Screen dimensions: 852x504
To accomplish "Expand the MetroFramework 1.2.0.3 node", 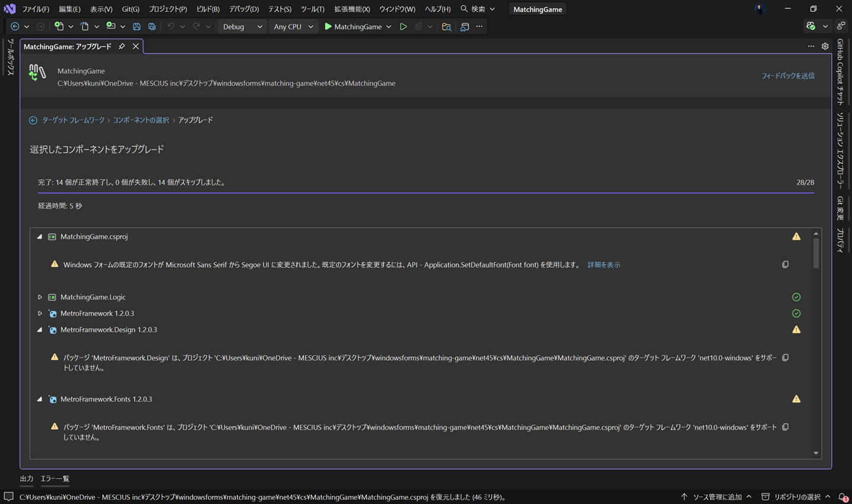I will [40, 313].
